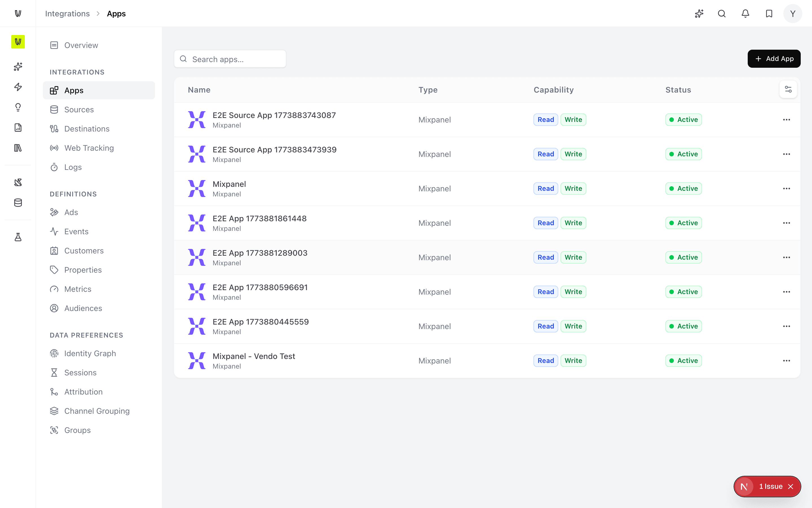812x508 pixels.
Task: Open Events definitions
Action: coord(99,231)
